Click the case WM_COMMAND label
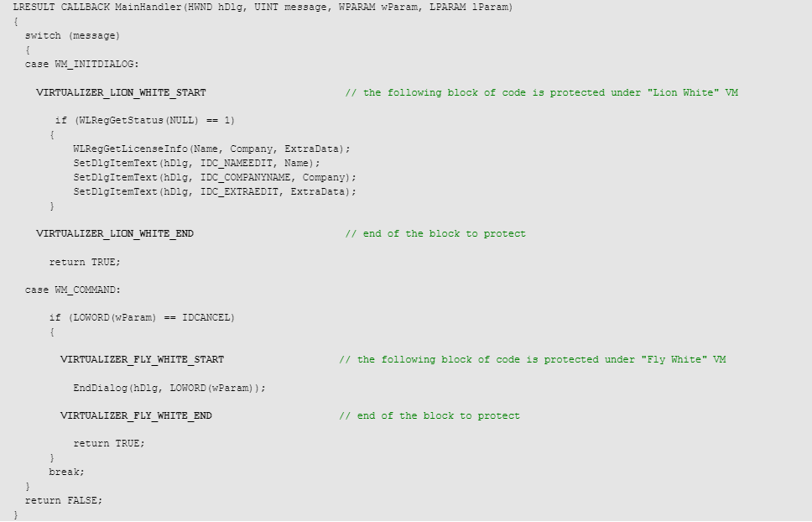 click(x=72, y=290)
